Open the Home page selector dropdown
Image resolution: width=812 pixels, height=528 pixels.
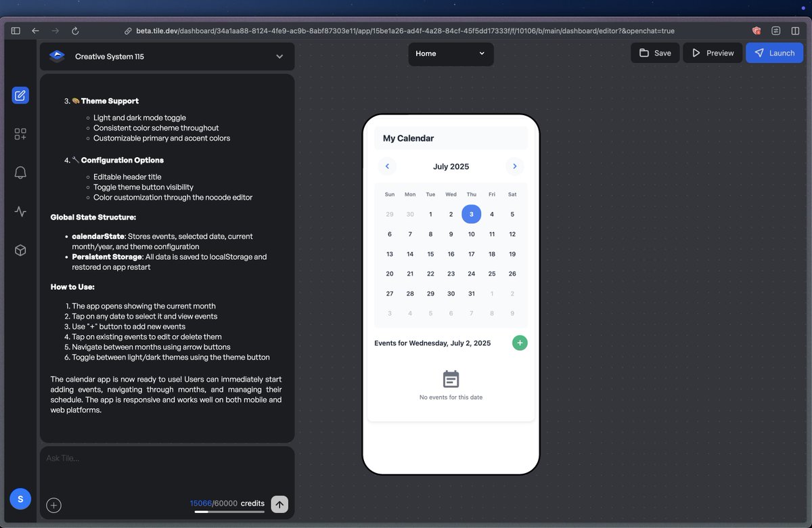point(451,53)
